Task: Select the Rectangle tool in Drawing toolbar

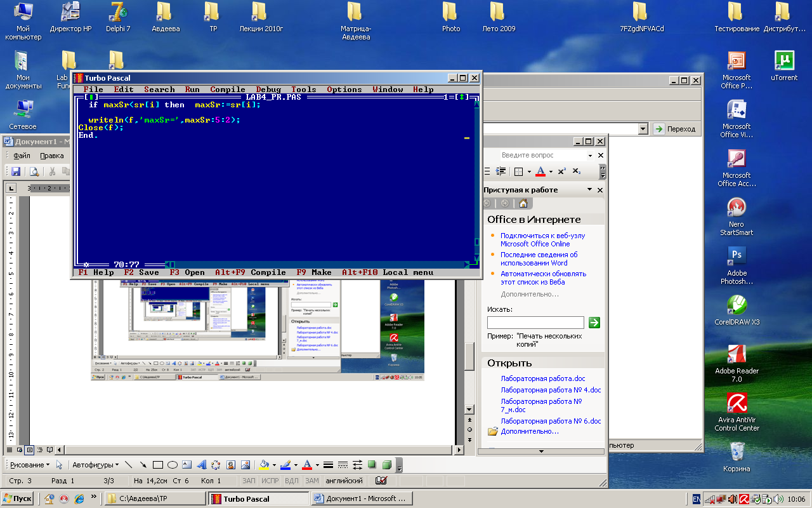Action: (158, 465)
